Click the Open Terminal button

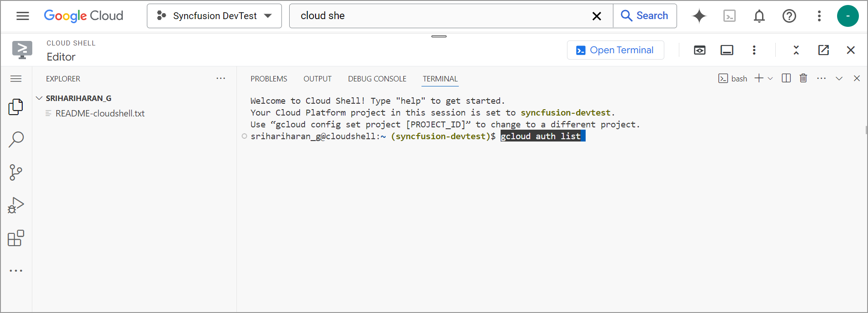[615, 50]
